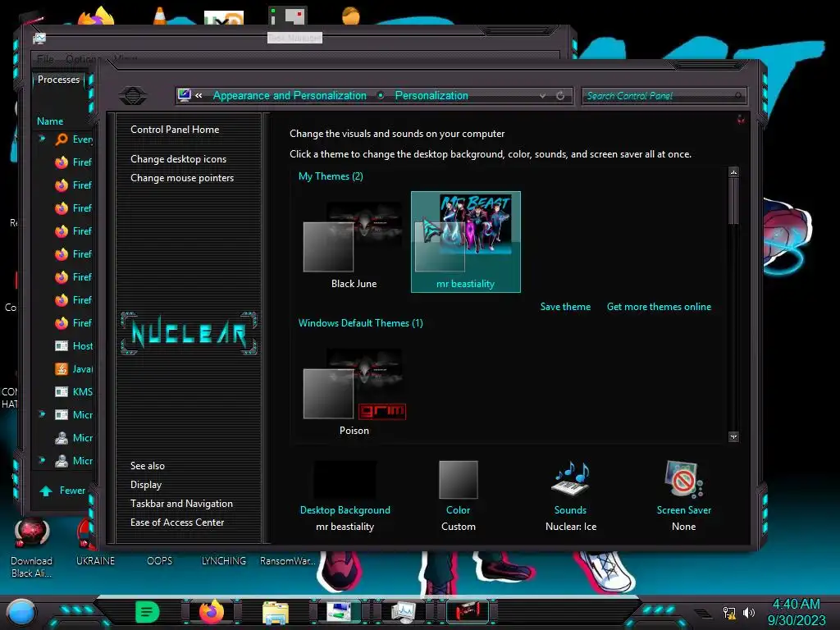Open the red-icon app on taskbar
Screen dimensions: 840x630
point(467,611)
